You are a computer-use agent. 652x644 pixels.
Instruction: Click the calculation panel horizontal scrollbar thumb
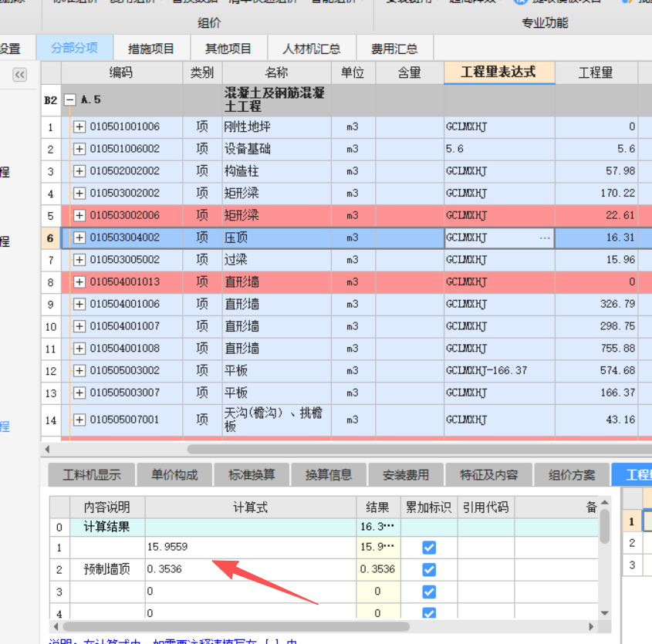pyautogui.click(x=236, y=626)
